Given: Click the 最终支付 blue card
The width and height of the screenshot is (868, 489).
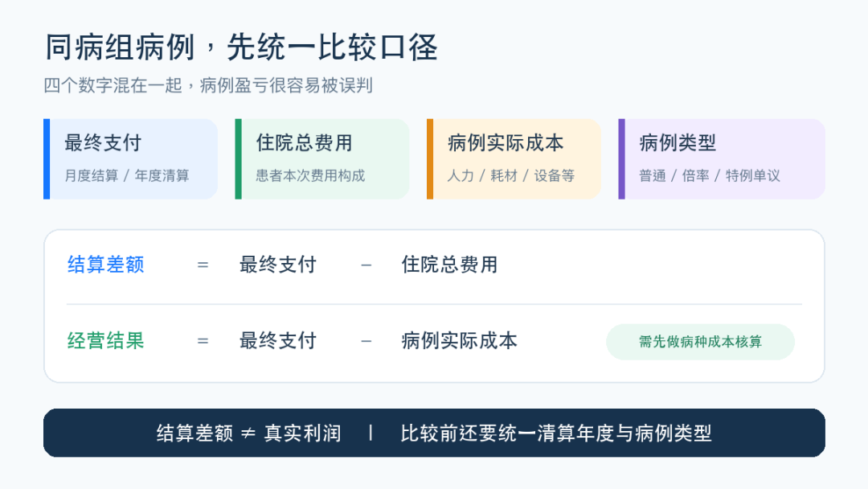Looking at the screenshot, I should pyautogui.click(x=131, y=159).
